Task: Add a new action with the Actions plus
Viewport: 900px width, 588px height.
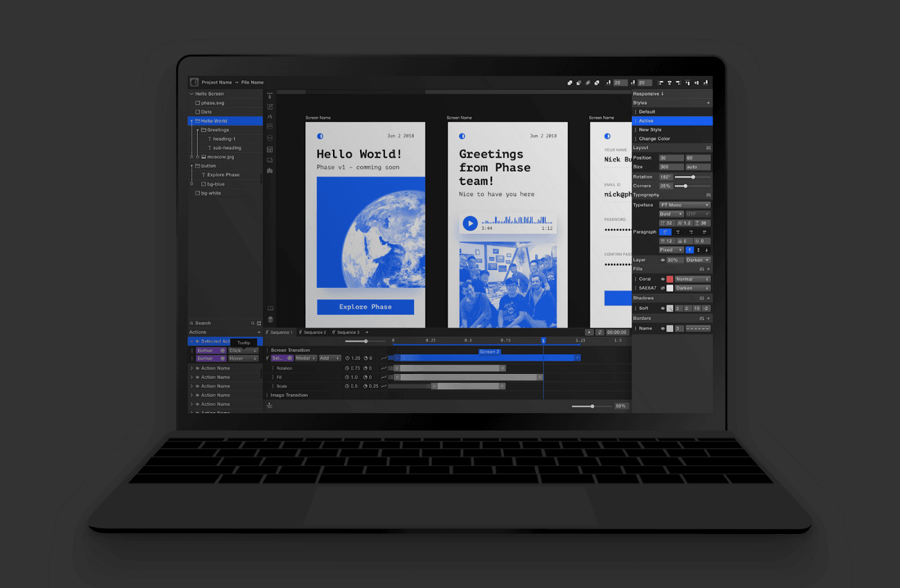Action: [x=259, y=332]
